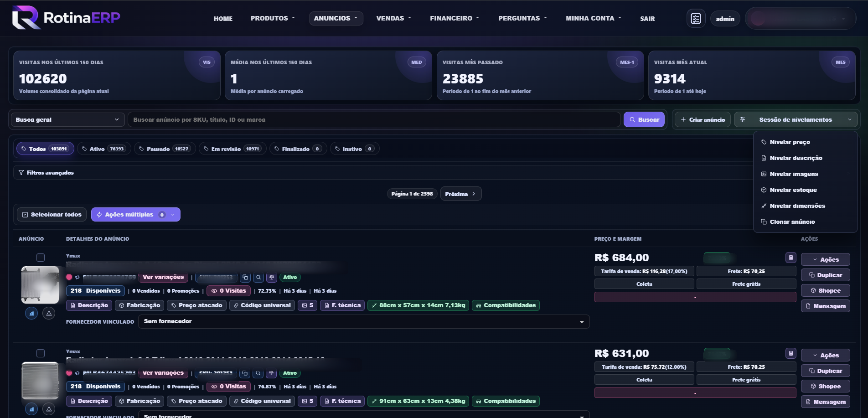Click pink status dot in first listing

[x=69, y=277]
